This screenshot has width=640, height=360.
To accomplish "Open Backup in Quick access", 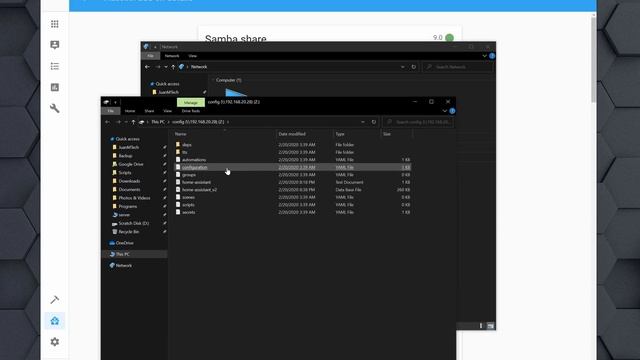I will [x=125, y=156].
